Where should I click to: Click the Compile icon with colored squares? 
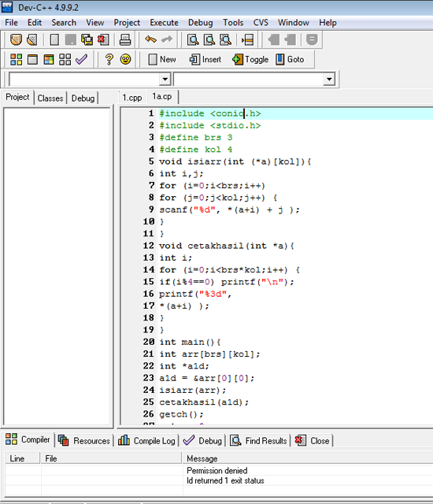coord(16,60)
